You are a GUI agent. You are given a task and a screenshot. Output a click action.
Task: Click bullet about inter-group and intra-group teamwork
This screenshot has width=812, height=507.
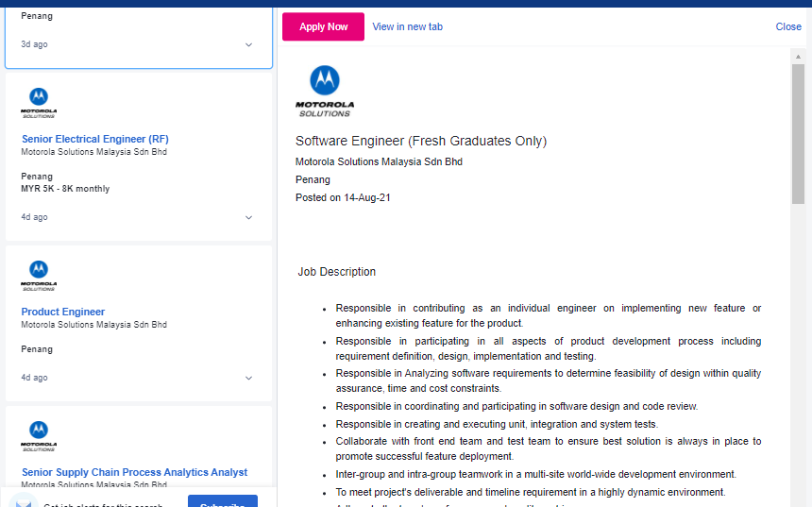click(x=535, y=474)
